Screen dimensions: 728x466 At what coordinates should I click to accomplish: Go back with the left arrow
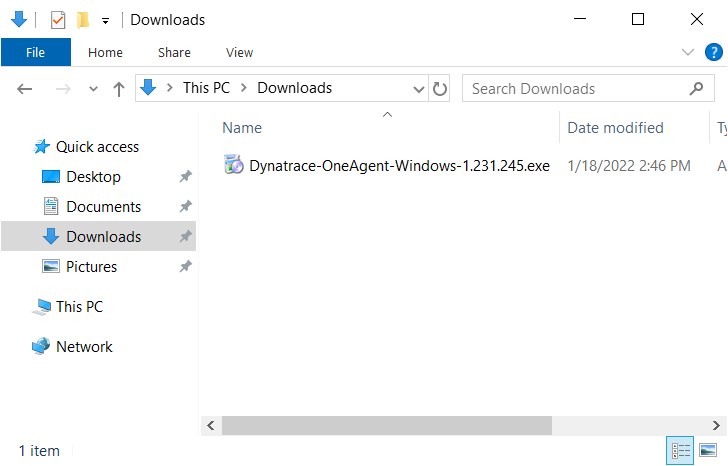pyautogui.click(x=25, y=89)
